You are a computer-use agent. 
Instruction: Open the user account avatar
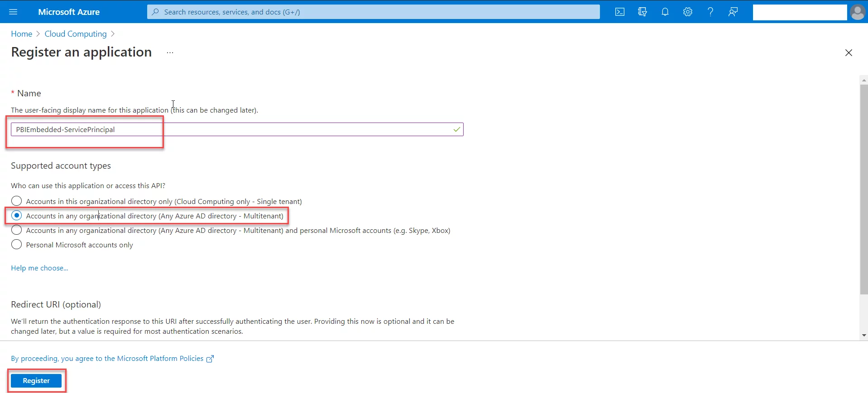point(858,12)
